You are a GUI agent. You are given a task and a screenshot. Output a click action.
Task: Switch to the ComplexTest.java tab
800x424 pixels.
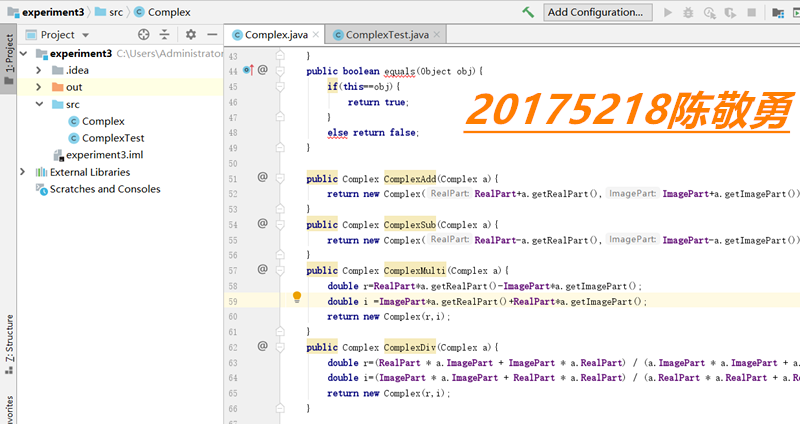(x=387, y=35)
